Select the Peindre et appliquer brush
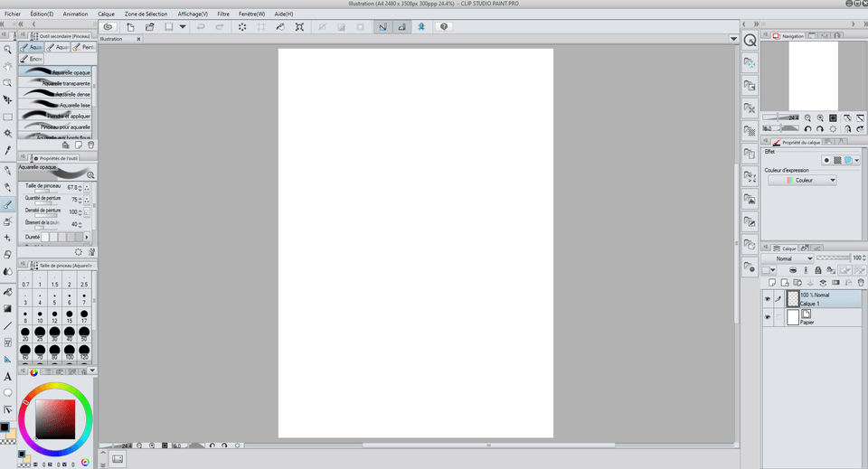The height and width of the screenshot is (469, 868). tap(55, 116)
